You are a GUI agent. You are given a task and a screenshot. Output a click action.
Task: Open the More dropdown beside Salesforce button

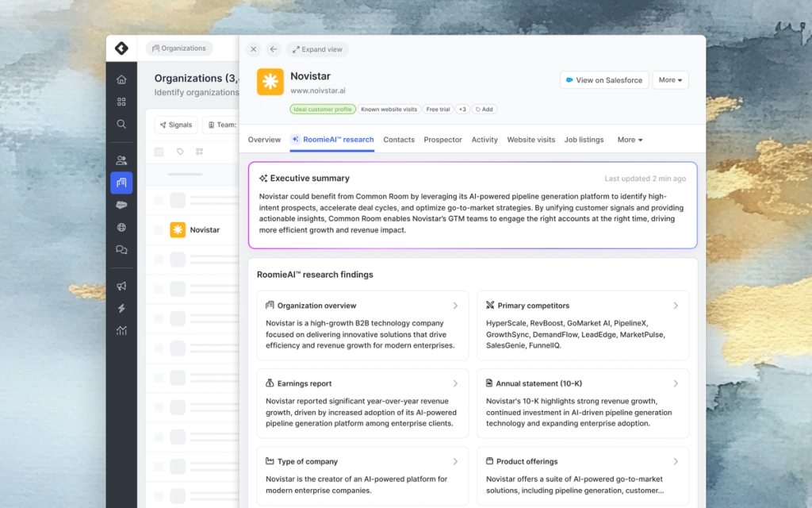tap(670, 80)
